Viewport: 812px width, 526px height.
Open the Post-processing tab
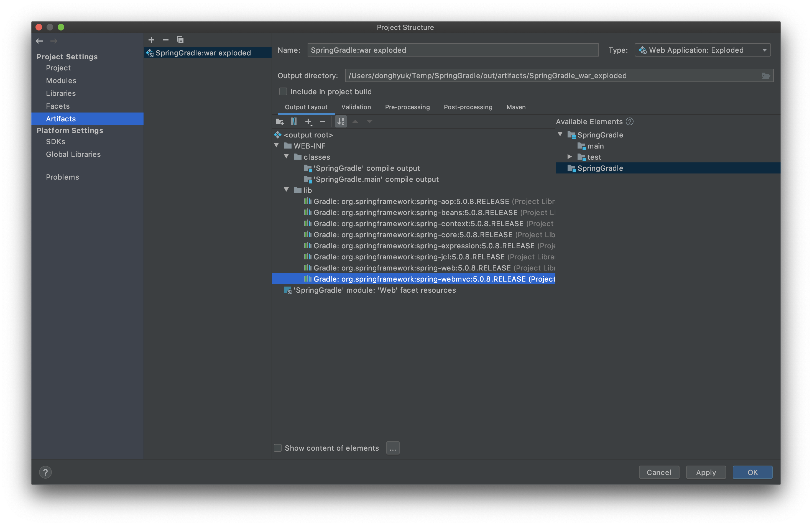click(468, 107)
